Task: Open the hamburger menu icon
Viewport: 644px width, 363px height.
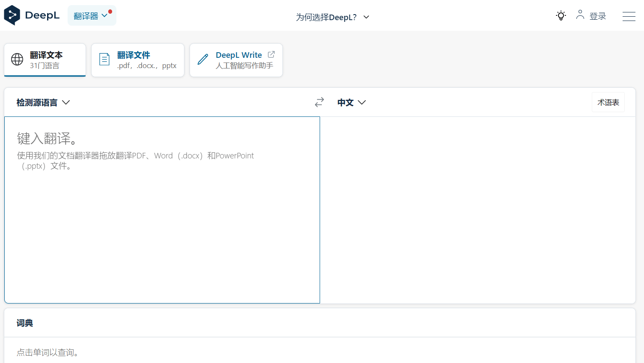Action: (x=629, y=16)
